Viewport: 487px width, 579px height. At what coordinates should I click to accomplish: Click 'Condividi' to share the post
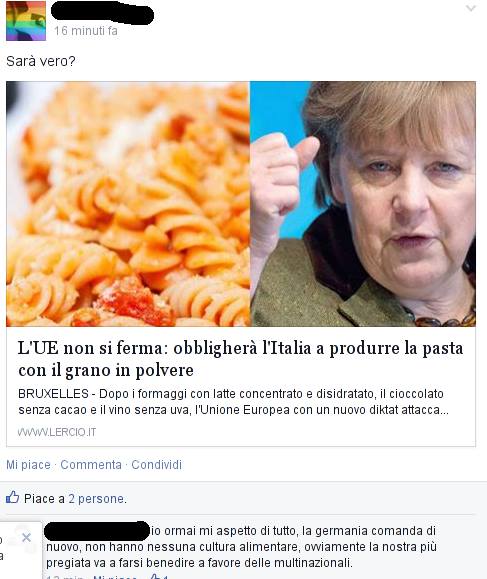click(x=157, y=465)
